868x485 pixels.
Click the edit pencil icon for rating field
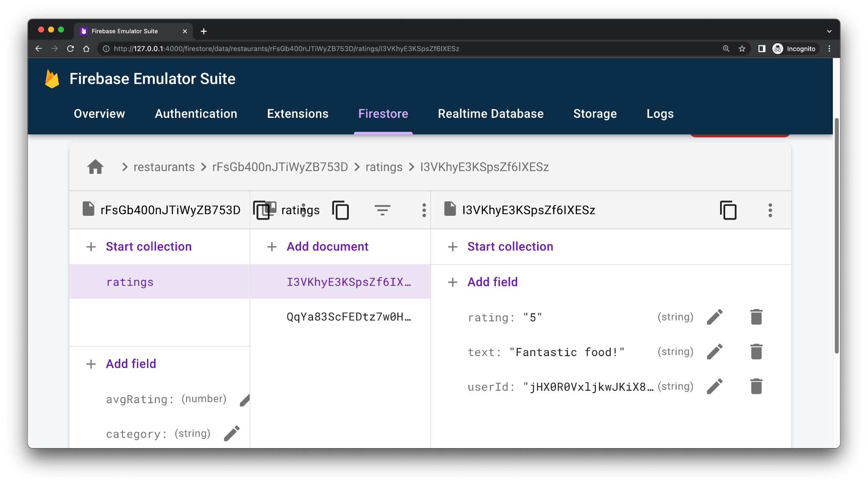click(715, 317)
